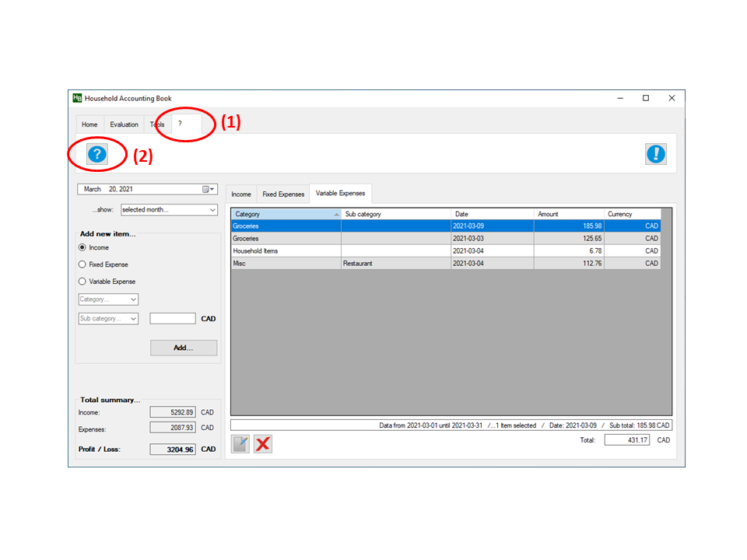
Task: Open the Fixed Expenses tab
Action: 283,194
